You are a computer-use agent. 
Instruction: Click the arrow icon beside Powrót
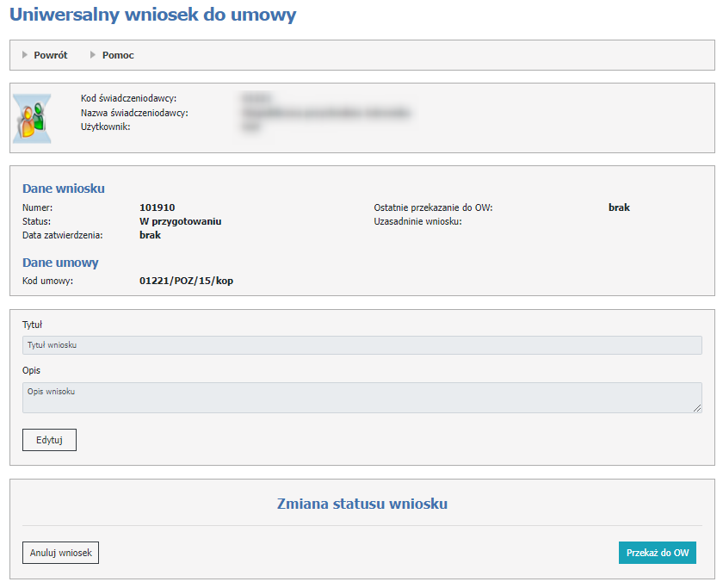click(25, 55)
